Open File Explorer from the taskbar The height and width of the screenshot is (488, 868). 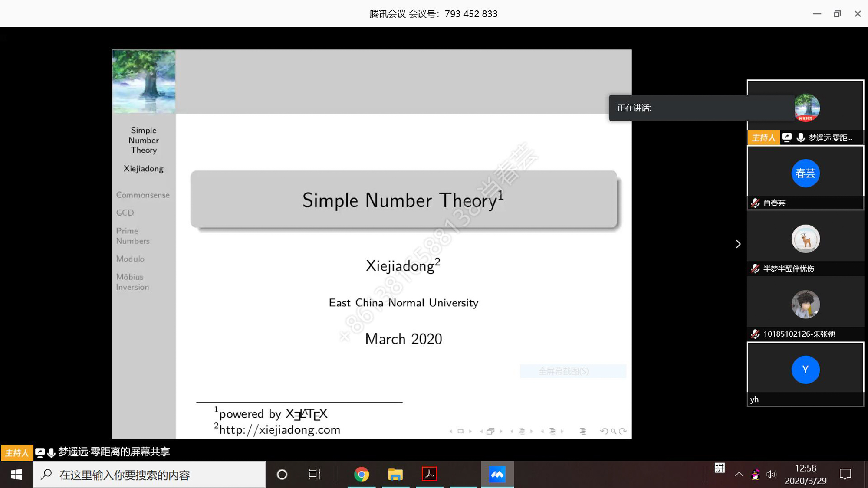pos(395,474)
